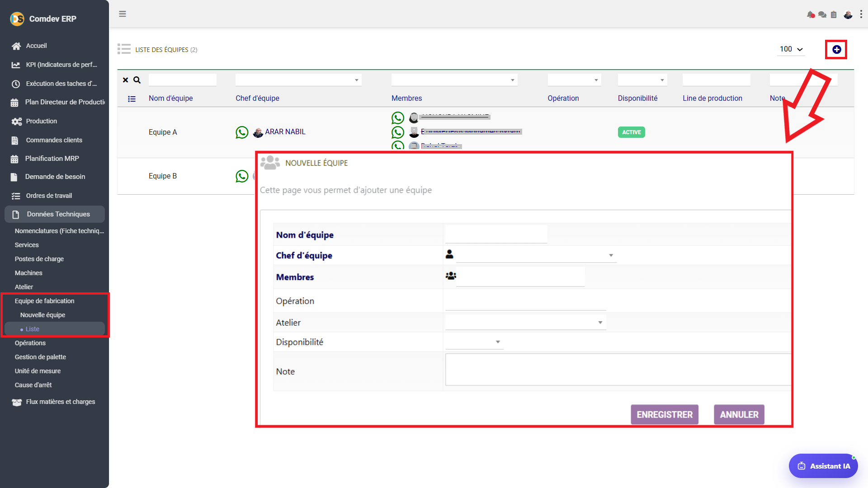The height and width of the screenshot is (488, 868).
Task: Open the Opération filter dropdown
Action: (574, 80)
